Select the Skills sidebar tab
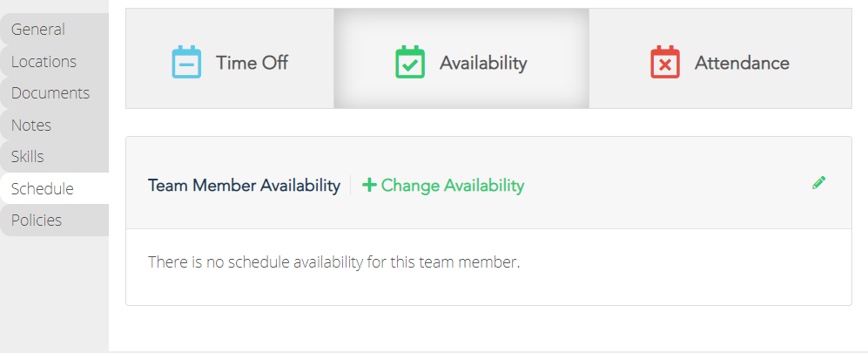This screenshot has width=868, height=353. click(x=54, y=157)
